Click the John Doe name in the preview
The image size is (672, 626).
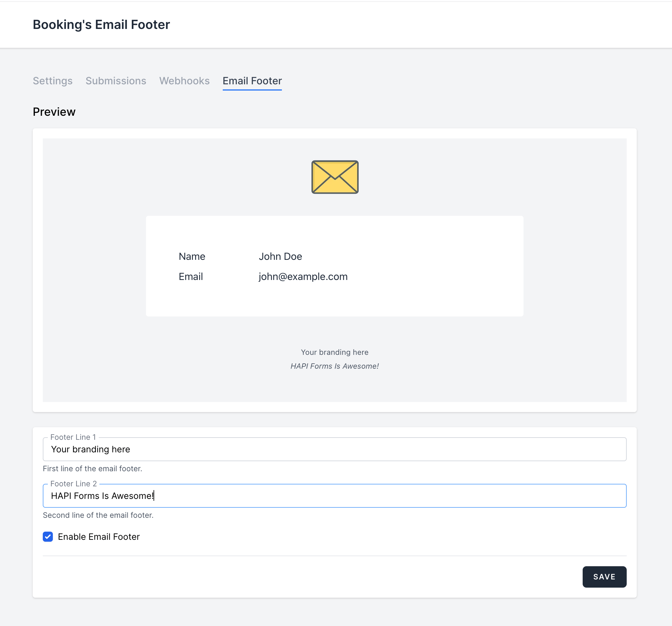click(280, 256)
